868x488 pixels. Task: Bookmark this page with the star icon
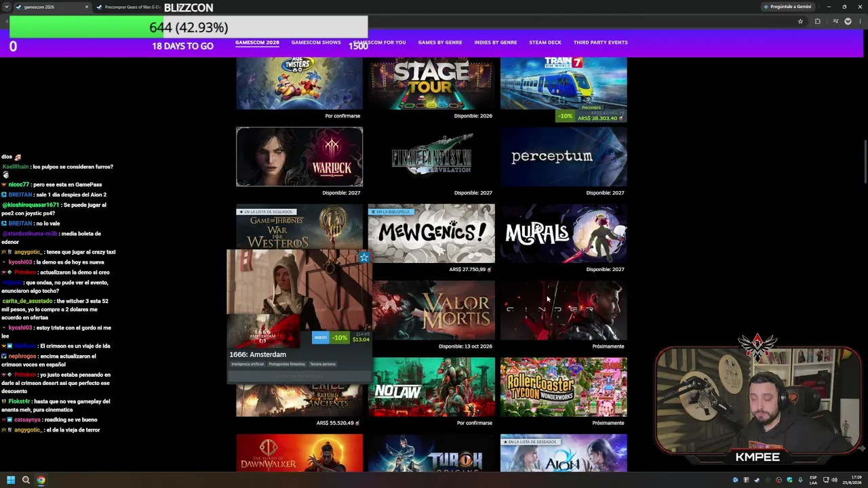[x=800, y=22]
